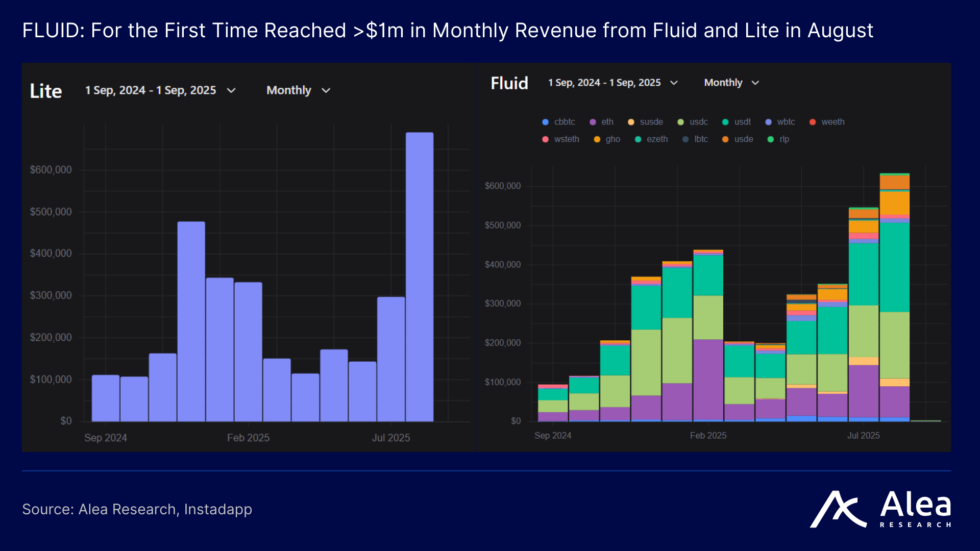This screenshot has height=551, width=980.
Task: Click the $100,000 label on Lite axis
Action: 51,380
